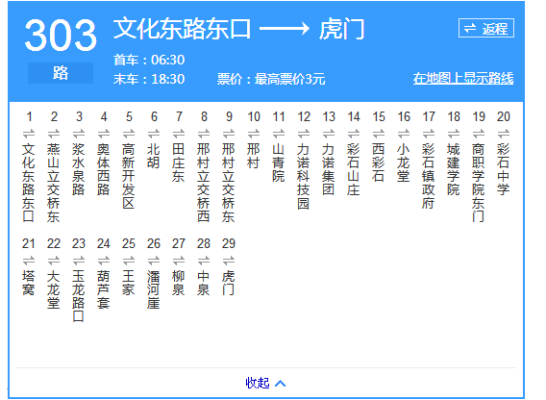Select stop name 文化东路东口 in list
546x400 pixels.
point(29,182)
